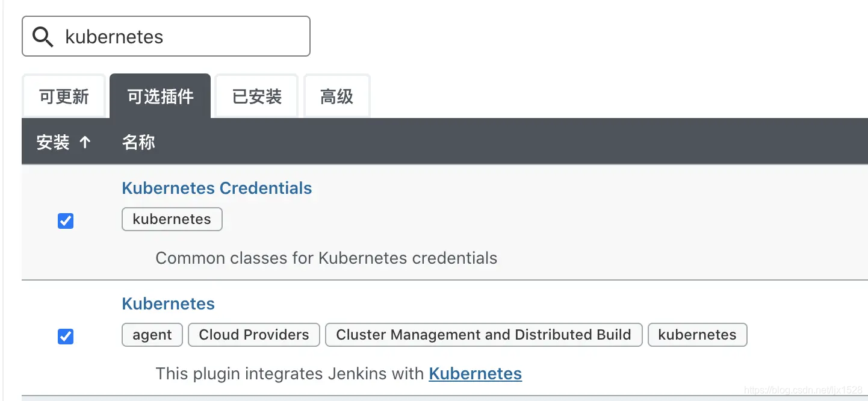868x401 pixels.
Task: Select the 可选插件 tab
Action: click(x=160, y=96)
